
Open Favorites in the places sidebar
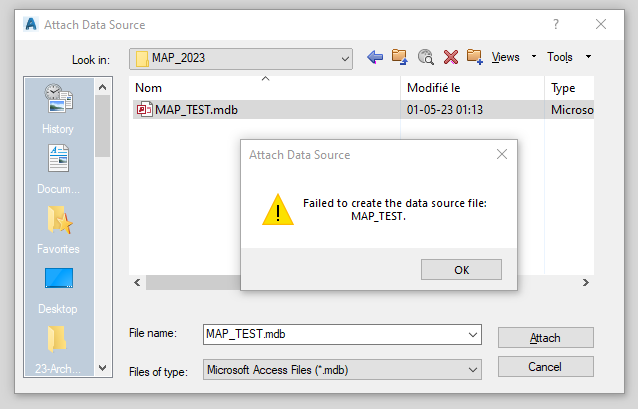58,230
